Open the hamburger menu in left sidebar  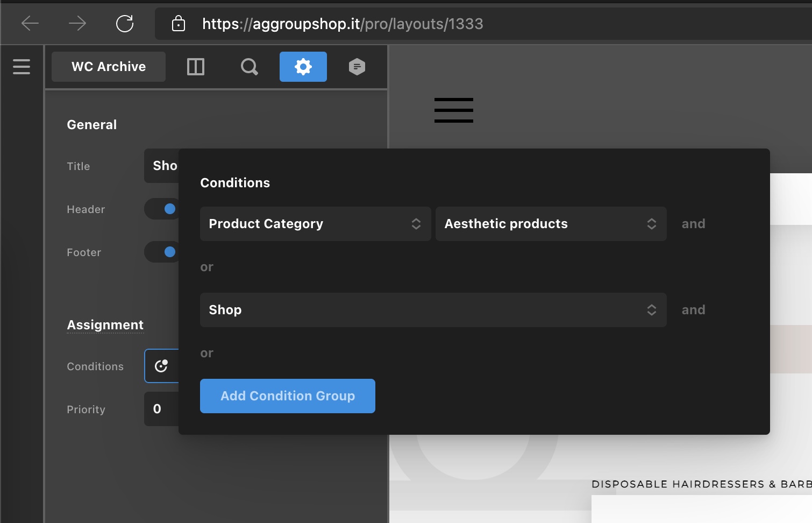tap(22, 67)
